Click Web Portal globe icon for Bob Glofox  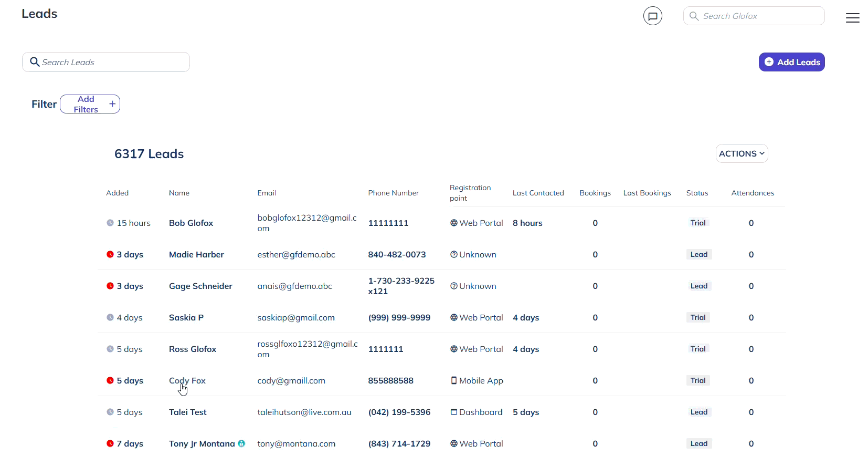(454, 223)
